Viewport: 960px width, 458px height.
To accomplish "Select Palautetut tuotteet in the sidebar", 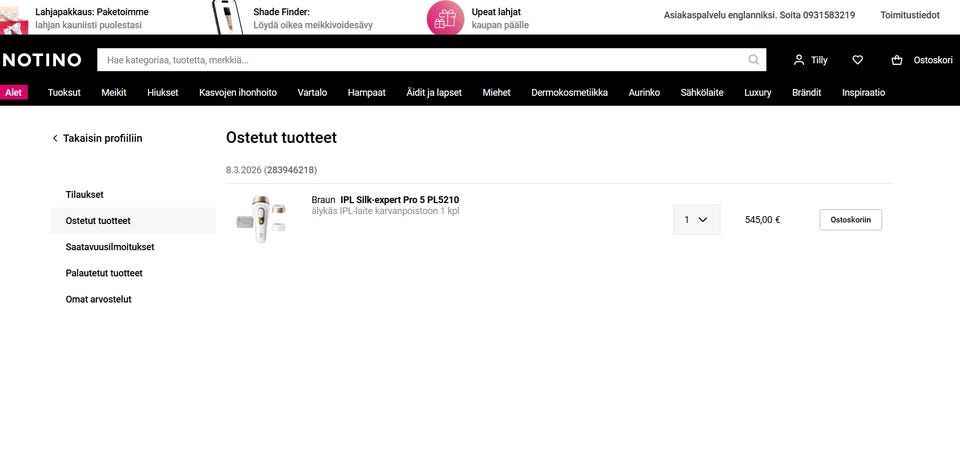I will (104, 273).
